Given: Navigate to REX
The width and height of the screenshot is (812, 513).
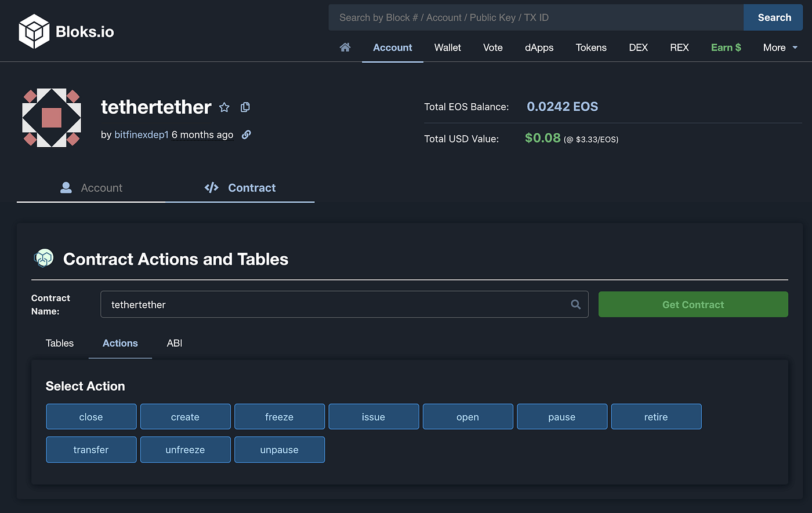Looking at the screenshot, I should (680, 48).
